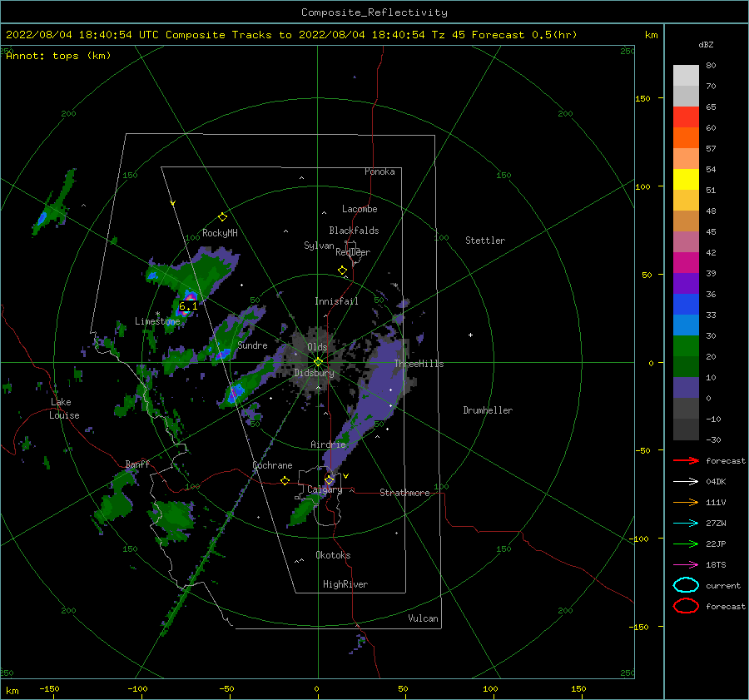
Task: Click the Composite_Reflectivity title
Action: [x=374, y=12]
